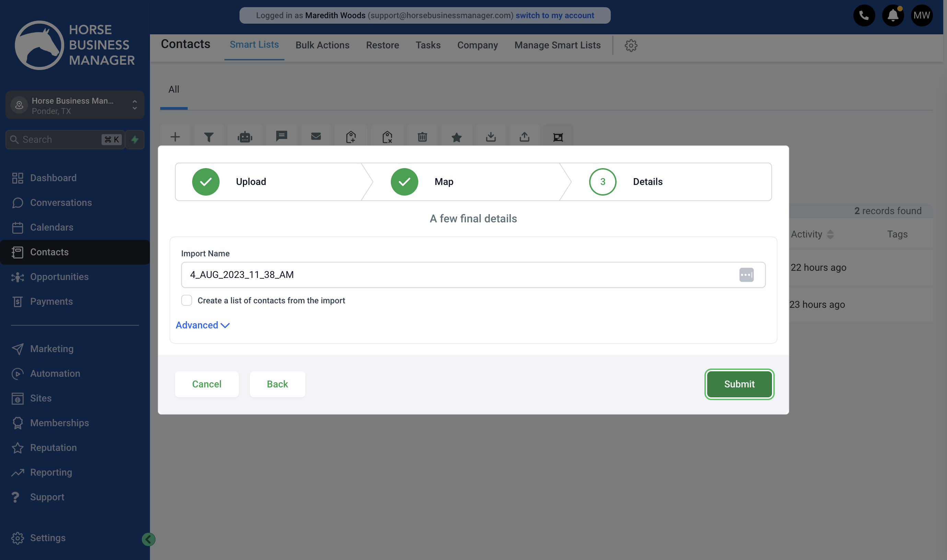Click the phone dialer icon
This screenshot has height=560, width=947.
pyautogui.click(x=864, y=15)
